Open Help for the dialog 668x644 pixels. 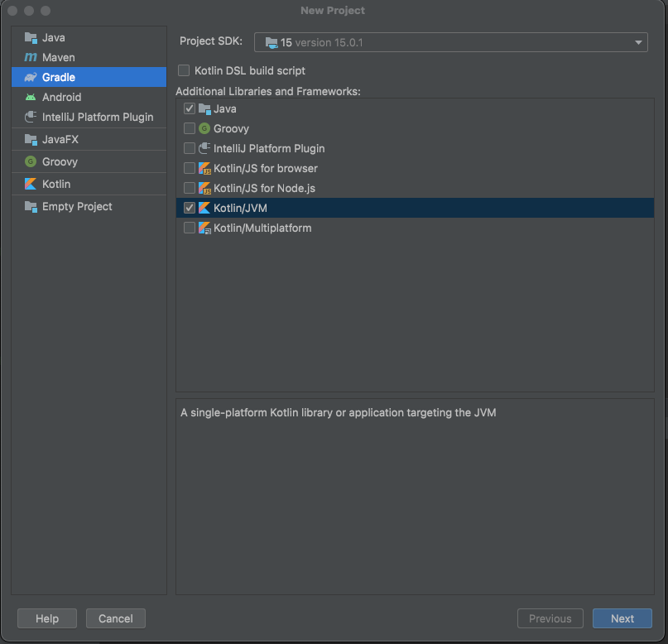pos(47,618)
